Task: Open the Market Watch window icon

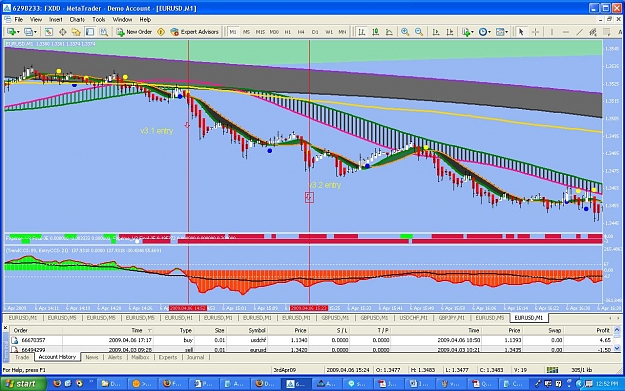Action: point(49,32)
